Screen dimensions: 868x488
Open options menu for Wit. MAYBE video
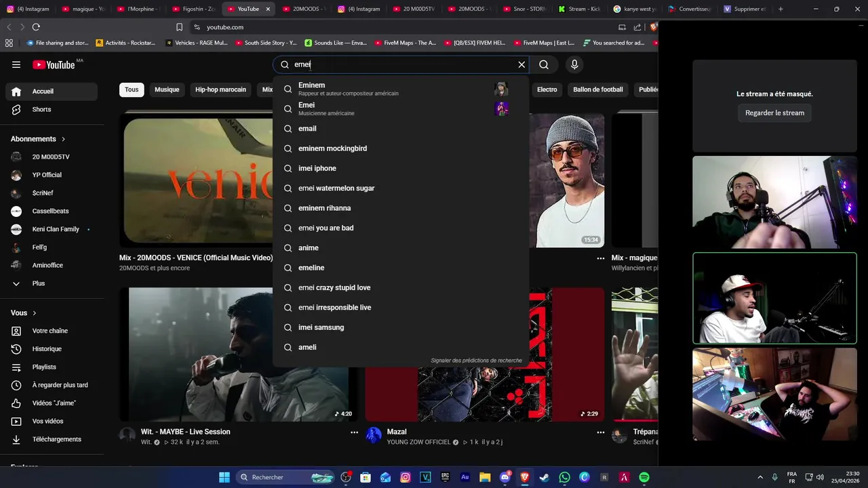[354, 432]
